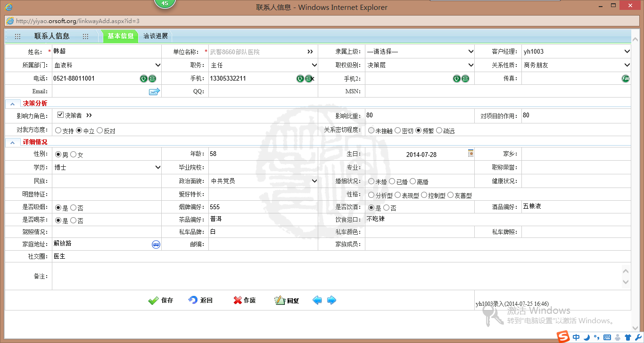Image resolution: width=644 pixels, height=343 pixels.
Task: Click the QQ input field
Action: [263, 91]
